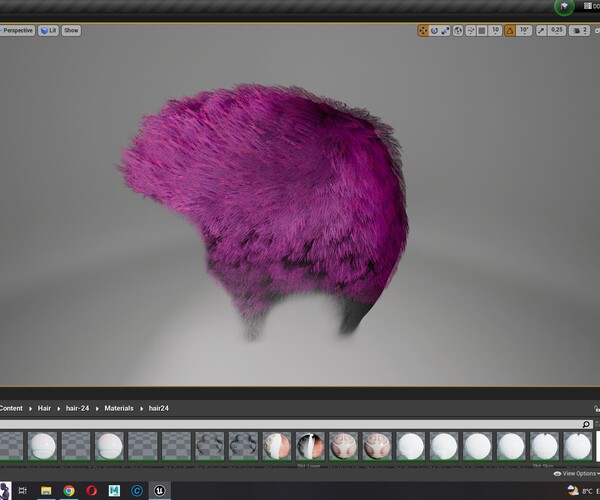This screenshot has height=500, width=600.
Task: Open File Explorer from the taskbar
Action: pyautogui.click(x=46, y=490)
